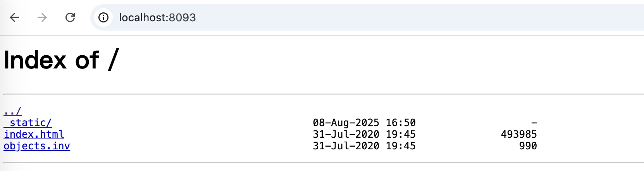Click the objects.inv modification date
Screen dimensions: 644x171
[x=364, y=146]
